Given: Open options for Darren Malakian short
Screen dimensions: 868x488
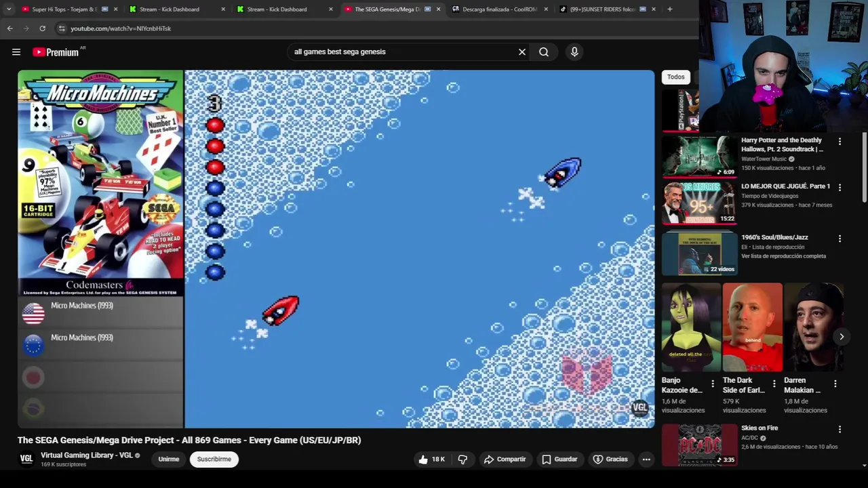Looking at the screenshot, I should 835,384.
